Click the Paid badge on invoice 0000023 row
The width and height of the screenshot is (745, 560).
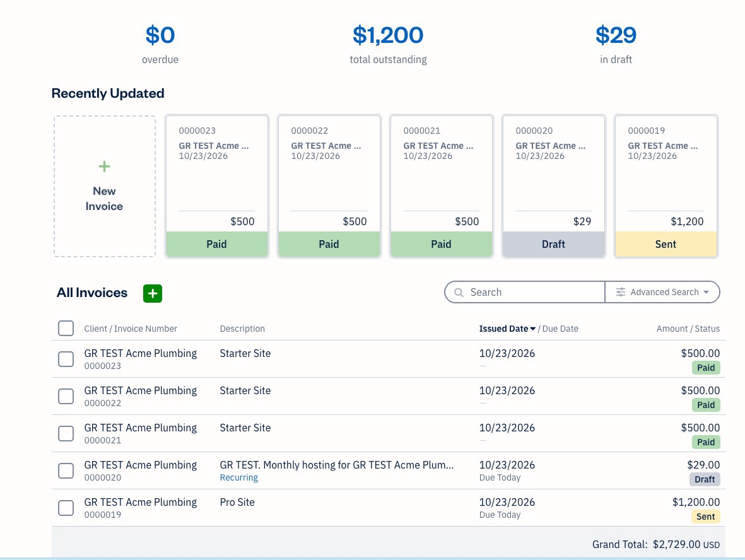(705, 368)
